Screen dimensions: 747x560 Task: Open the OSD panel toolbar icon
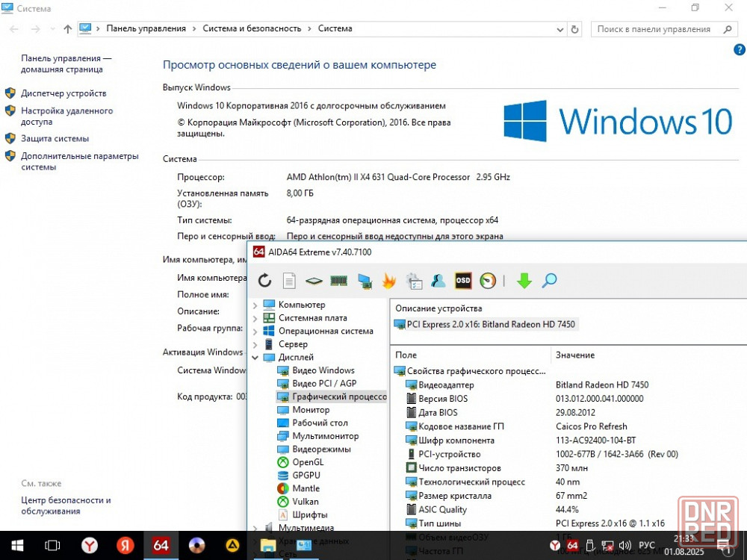pyautogui.click(x=463, y=281)
